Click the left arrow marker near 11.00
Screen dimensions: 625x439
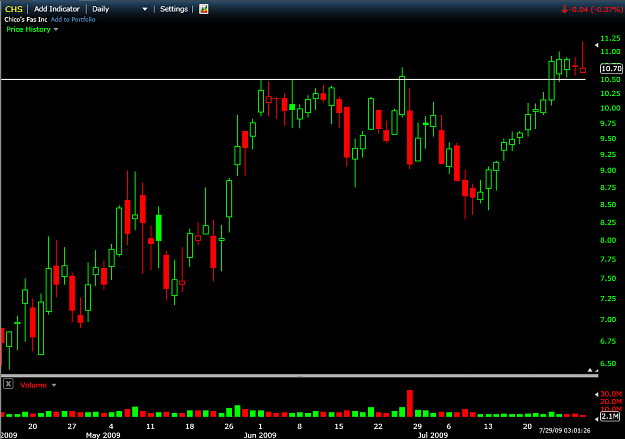pos(596,45)
